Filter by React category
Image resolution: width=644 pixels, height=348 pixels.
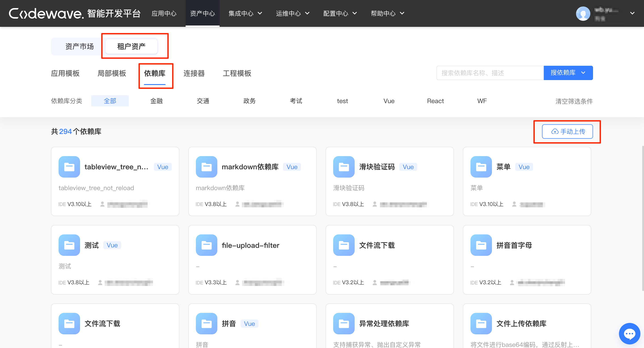pos(436,101)
